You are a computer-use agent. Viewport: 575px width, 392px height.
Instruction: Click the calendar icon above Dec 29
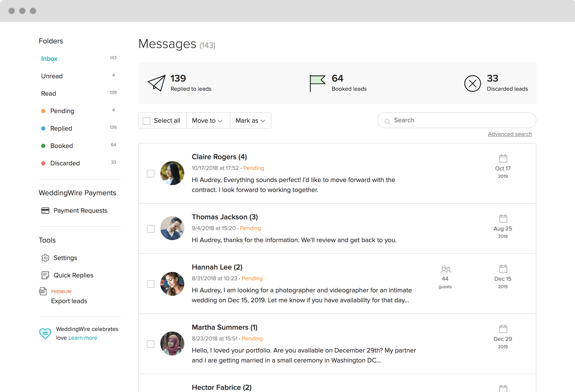(503, 329)
